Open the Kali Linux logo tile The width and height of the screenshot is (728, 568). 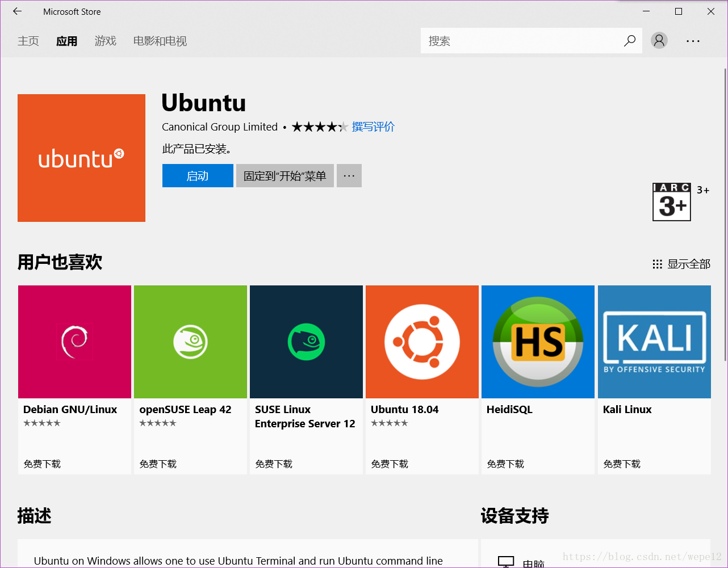[x=654, y=342]
